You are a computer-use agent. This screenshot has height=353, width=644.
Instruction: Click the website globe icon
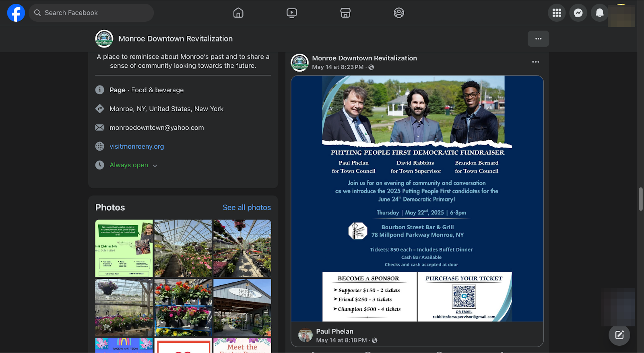[x=100, y=146]
